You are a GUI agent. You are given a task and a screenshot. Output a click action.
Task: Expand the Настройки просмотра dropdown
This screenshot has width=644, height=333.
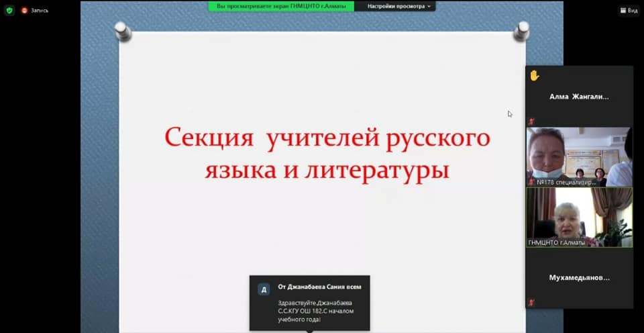click(x=400, y=6)
